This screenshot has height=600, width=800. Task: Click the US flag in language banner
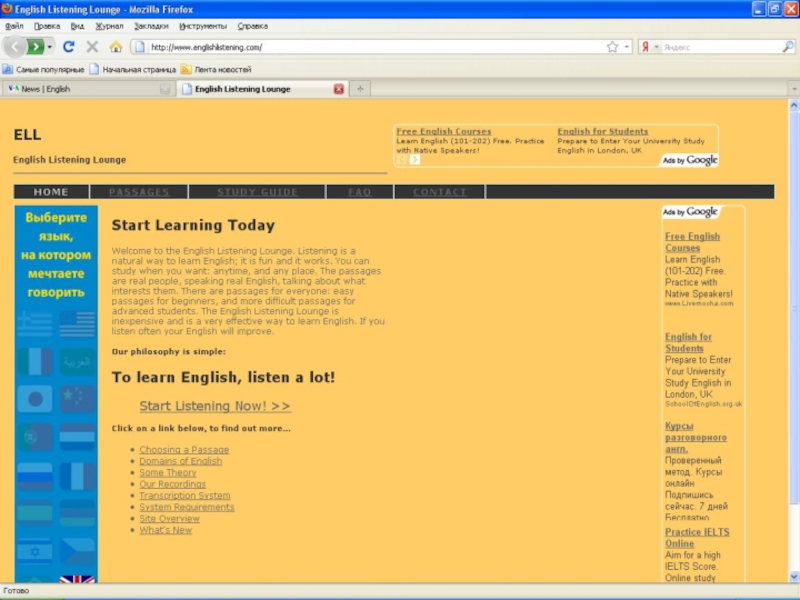point(77,323)
